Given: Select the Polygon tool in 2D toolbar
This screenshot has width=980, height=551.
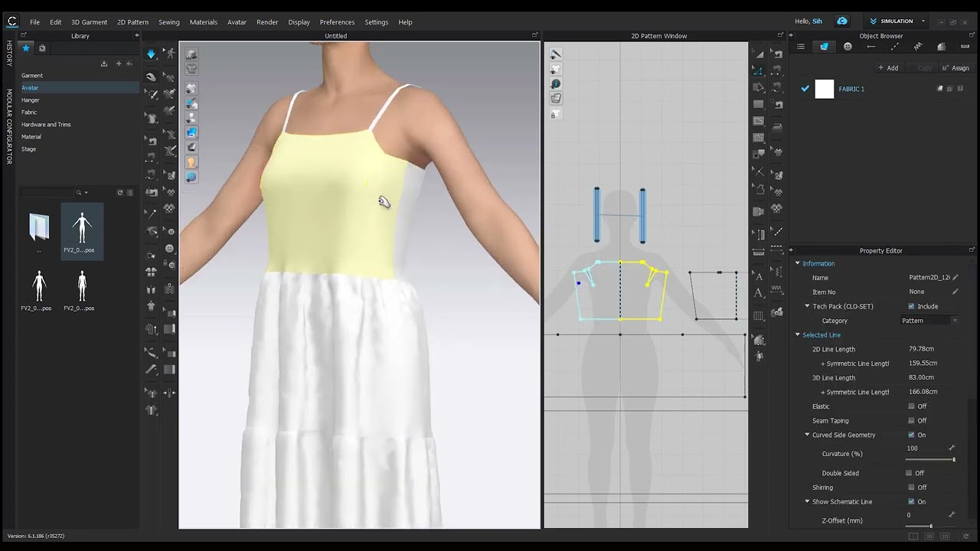Looking at the screenshot, I should (x=759, y=87).
